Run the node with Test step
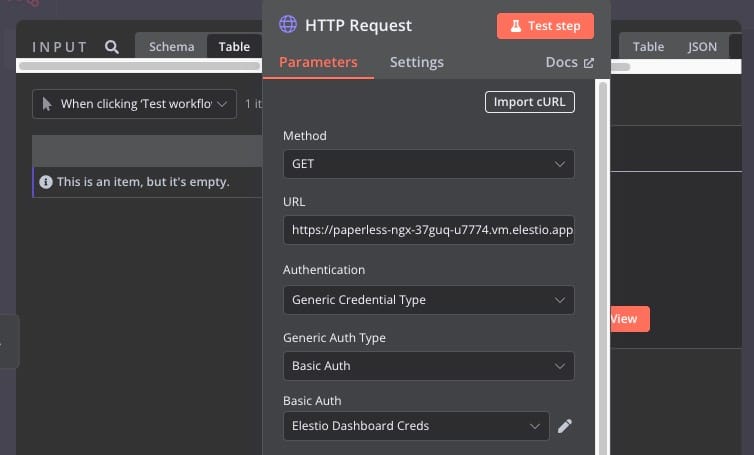Image resolution: width=754 pixels, height=455 pixels. [545, 26]
